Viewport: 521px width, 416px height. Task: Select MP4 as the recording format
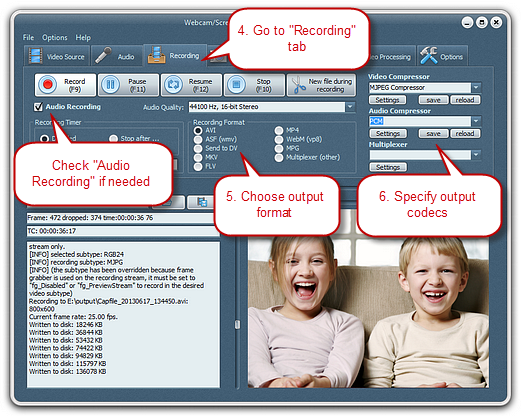pos(279,130)
